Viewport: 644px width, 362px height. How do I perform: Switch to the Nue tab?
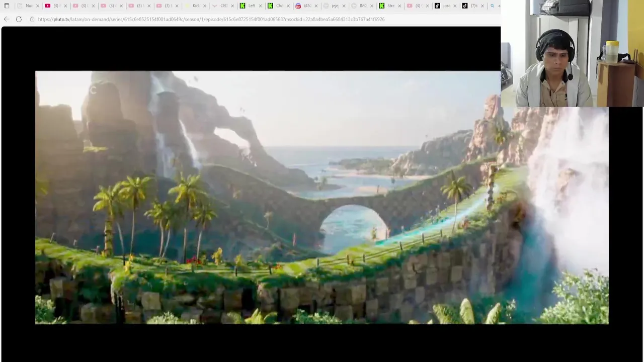[29, 6]
